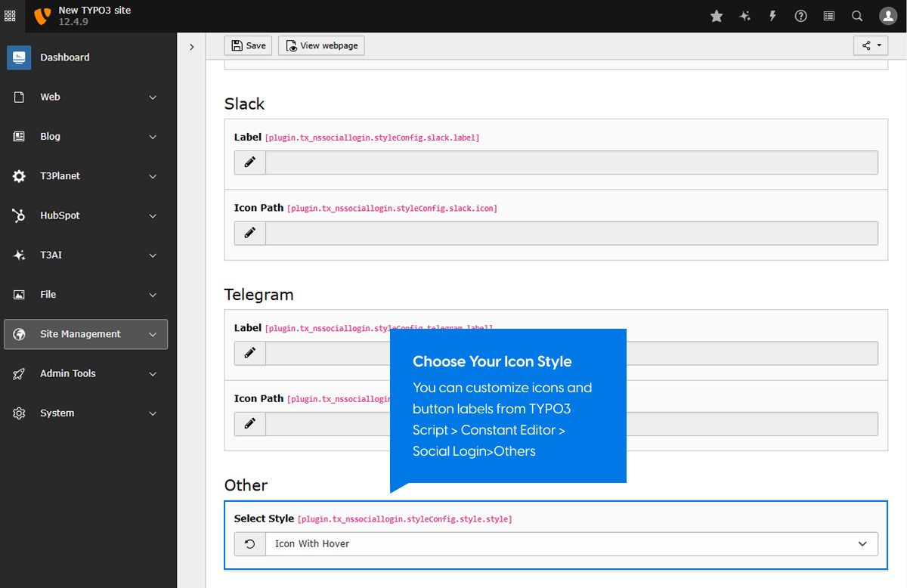Toggle edit pencil for Slack Label
This screenshot has width=907, height=588.
[x=250, y=162]
